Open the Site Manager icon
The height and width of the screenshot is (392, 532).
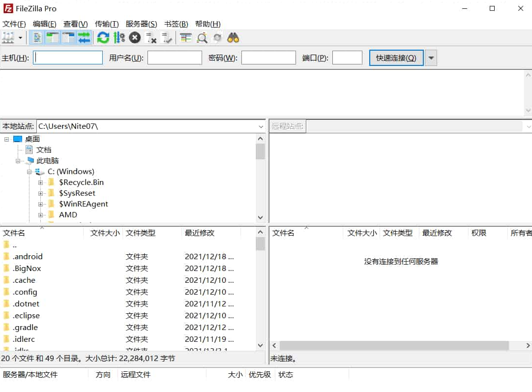tap(8, 38)
